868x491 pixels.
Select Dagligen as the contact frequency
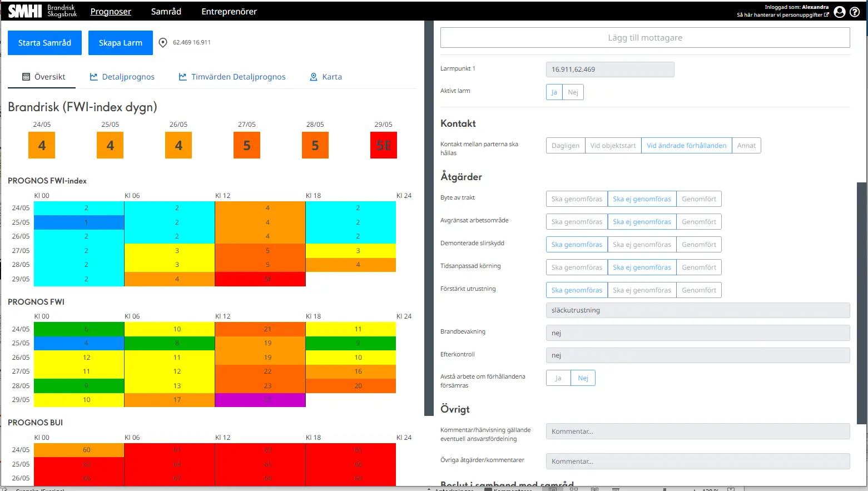coord(566,146)
